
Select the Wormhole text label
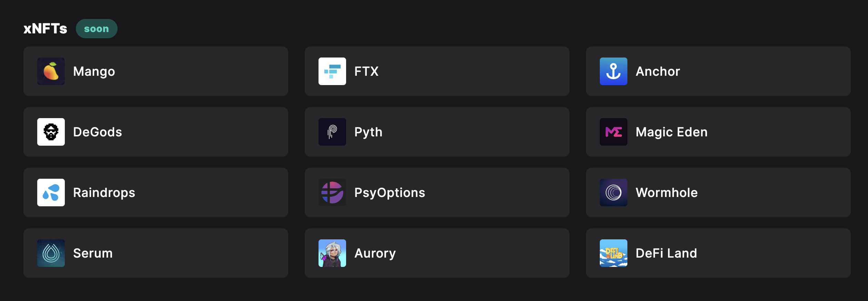click(x=667, y=193)
